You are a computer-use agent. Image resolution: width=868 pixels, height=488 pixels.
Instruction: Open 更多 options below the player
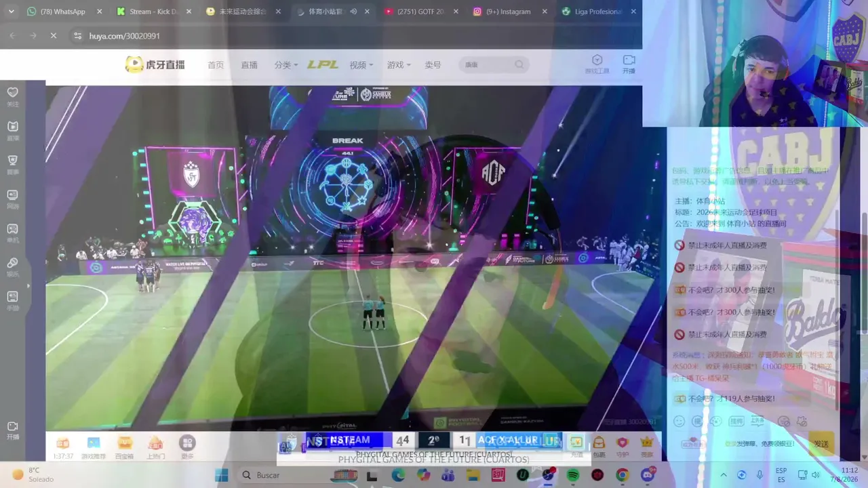[187, 447]
